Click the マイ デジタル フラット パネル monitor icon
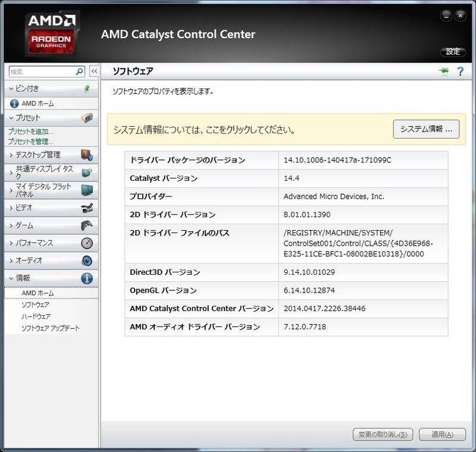Screen dimensions: 476x452 [x=87, y=190]
